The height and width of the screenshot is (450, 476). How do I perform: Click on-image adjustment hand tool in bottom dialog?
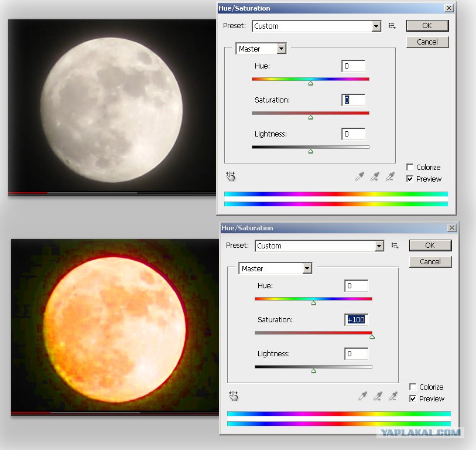pyautogui.click(x=234, y=396)
